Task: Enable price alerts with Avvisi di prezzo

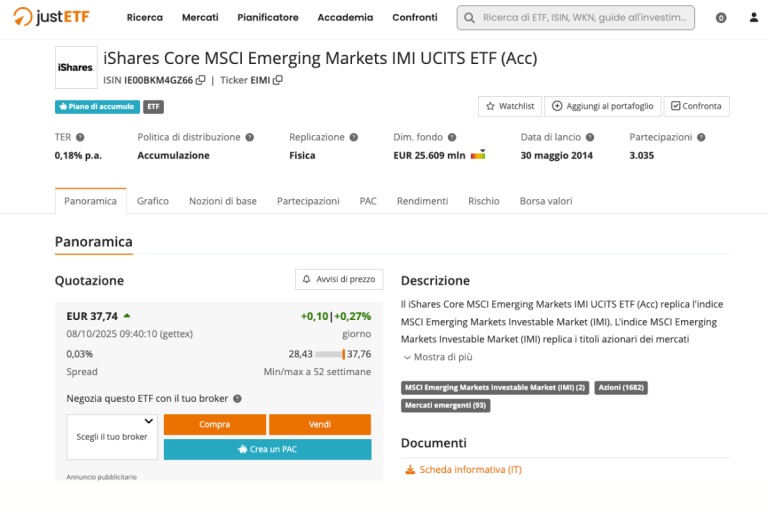Action: pos(339,280)
